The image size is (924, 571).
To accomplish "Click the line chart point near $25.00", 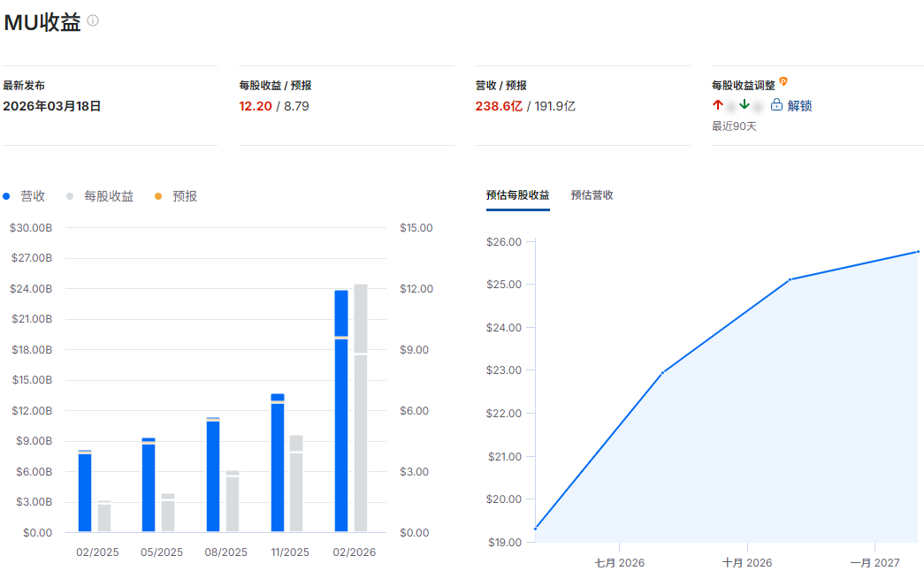I will click(790, 279).
